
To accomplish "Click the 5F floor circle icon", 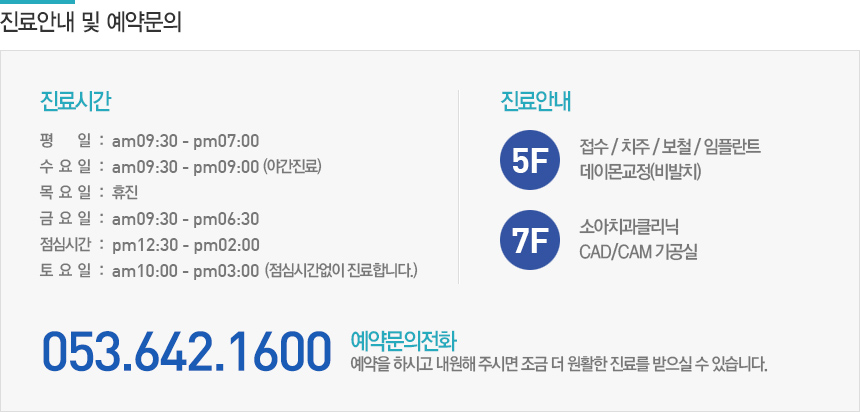I will pyautogui.click(x=530, y=160).
